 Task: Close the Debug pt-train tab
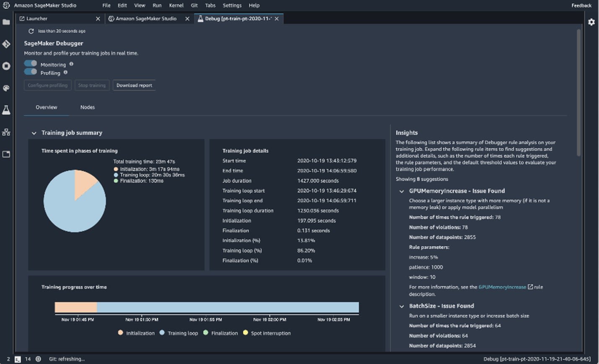(x=276, y=19)
